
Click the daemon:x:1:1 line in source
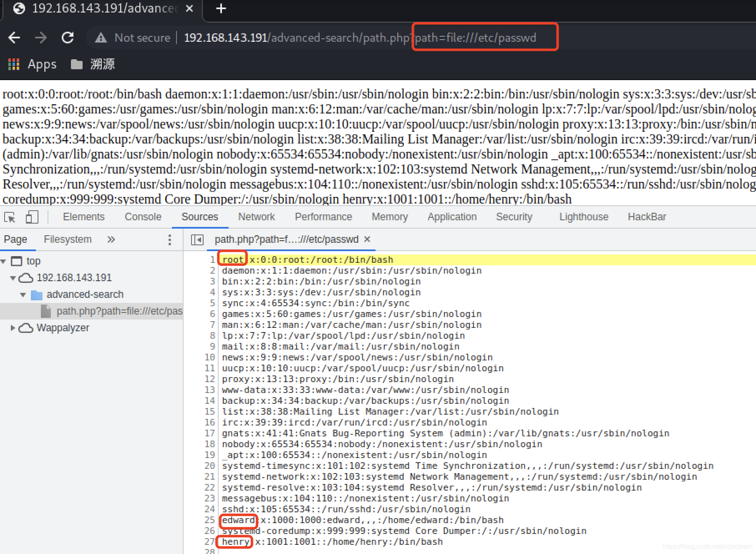pyautogui.click(x=352, y=271)
